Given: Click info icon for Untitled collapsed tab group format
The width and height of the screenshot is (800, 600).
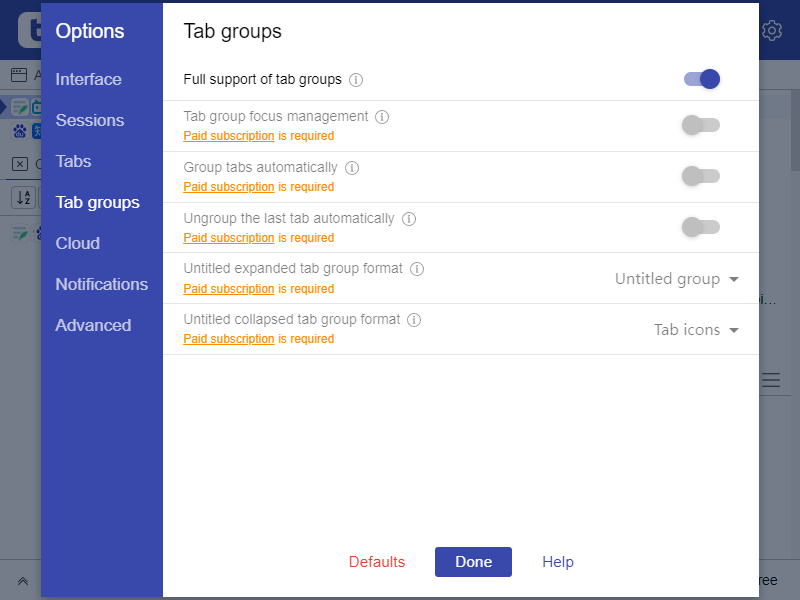Looking at the screenshot, I should tap(414, 320).
